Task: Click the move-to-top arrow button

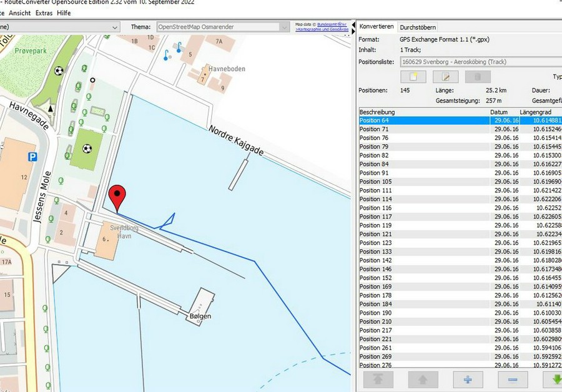Action: coord(378,379)
